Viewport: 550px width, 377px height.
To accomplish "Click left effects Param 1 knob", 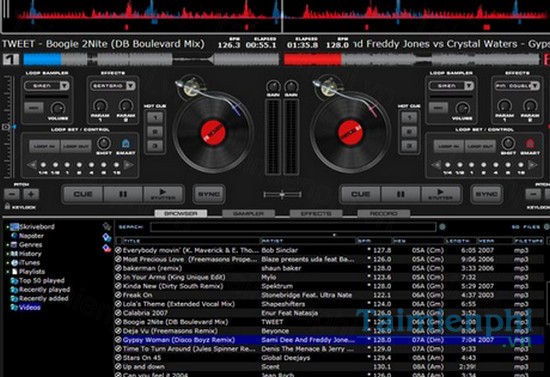I will [x=100, y=105].
